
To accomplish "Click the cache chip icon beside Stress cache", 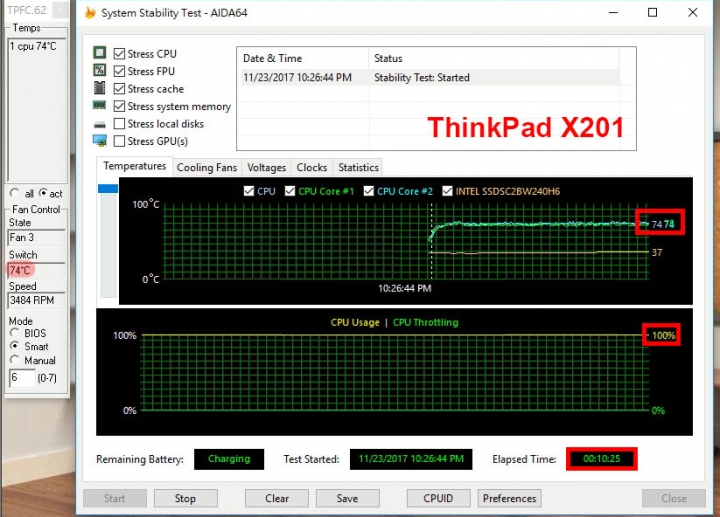I will [x=100, y=88].
